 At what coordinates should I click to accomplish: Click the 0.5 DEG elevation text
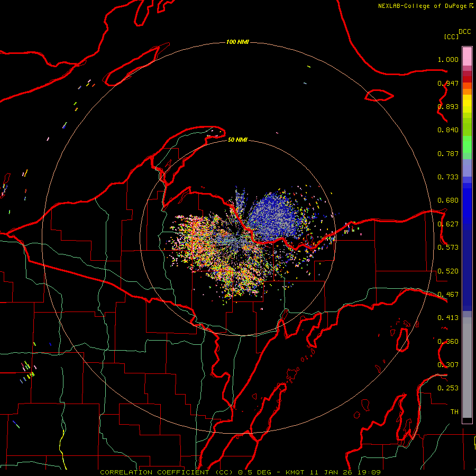(x=255, y=472)
